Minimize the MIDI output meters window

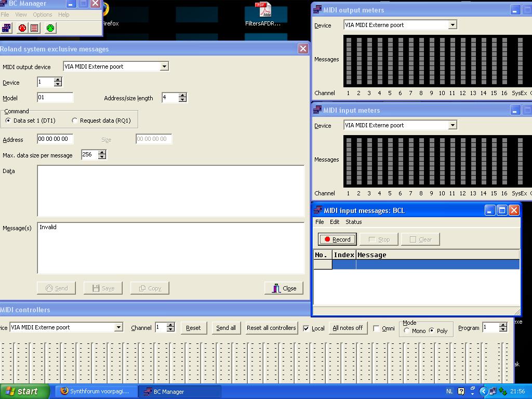515,10
